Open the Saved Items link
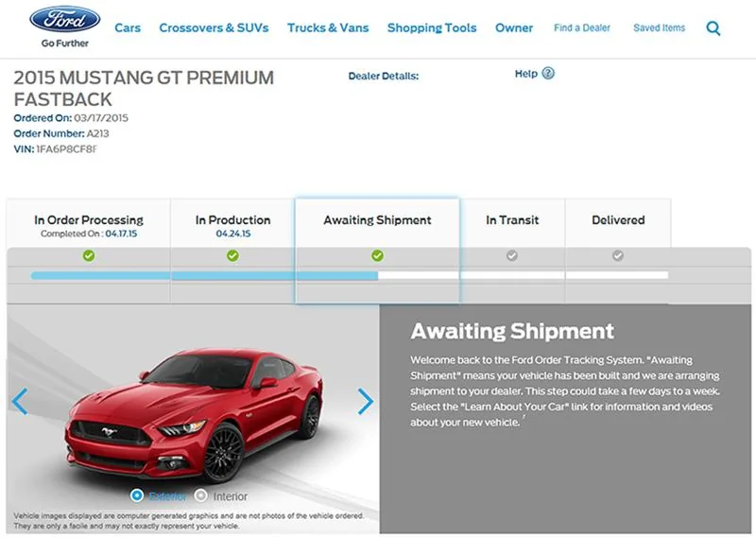Screen dimensions: 756x538 659,28
